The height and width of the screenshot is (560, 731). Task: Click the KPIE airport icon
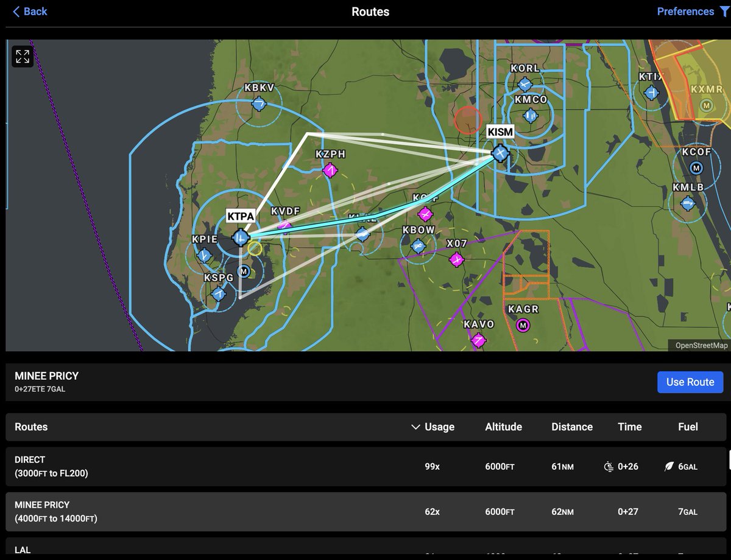[203, 256]
